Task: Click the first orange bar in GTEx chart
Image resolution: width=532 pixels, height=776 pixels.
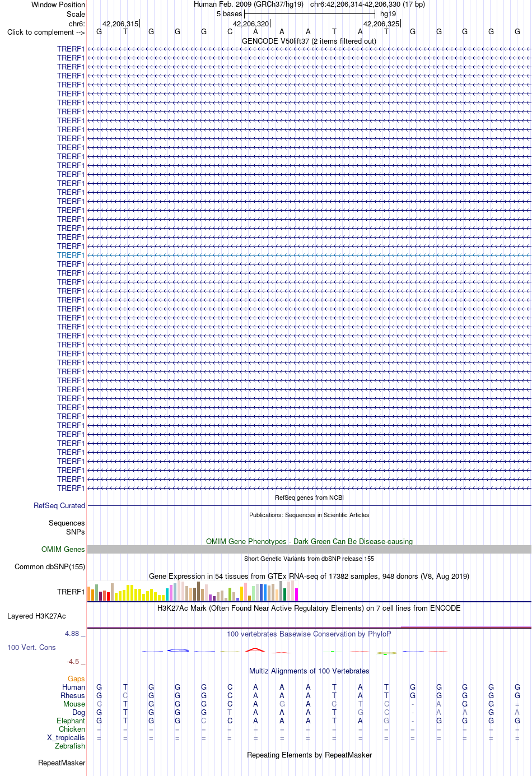Action: click(89, 594)
